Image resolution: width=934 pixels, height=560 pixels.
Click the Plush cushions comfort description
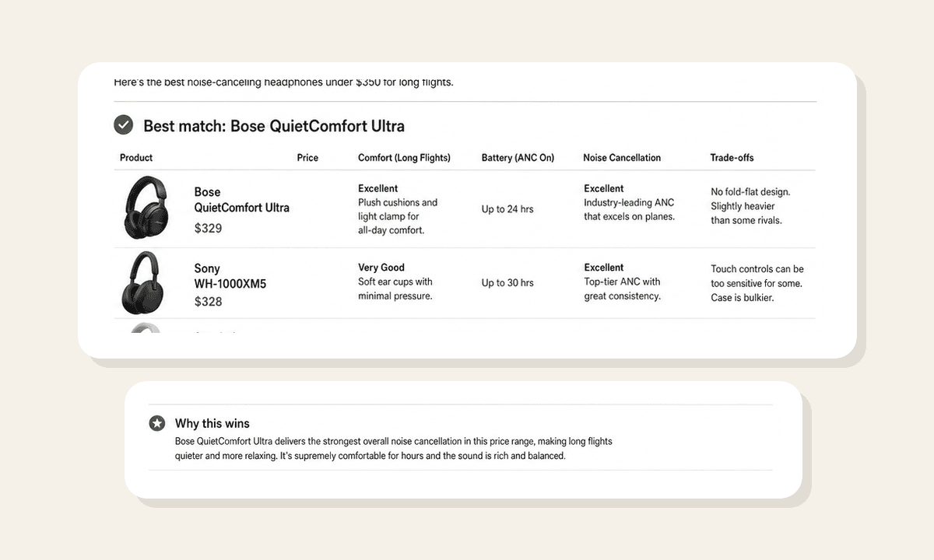(398, 216)
